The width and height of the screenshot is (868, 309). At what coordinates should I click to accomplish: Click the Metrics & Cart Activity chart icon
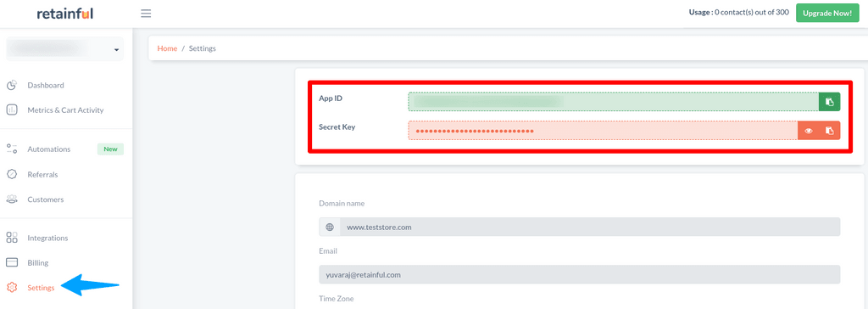pos(12,110)
